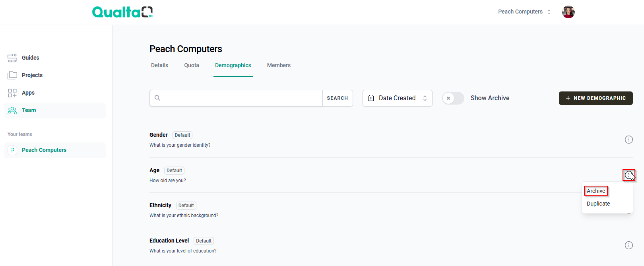Click Default badge next to Education Level

click(204, 241)
